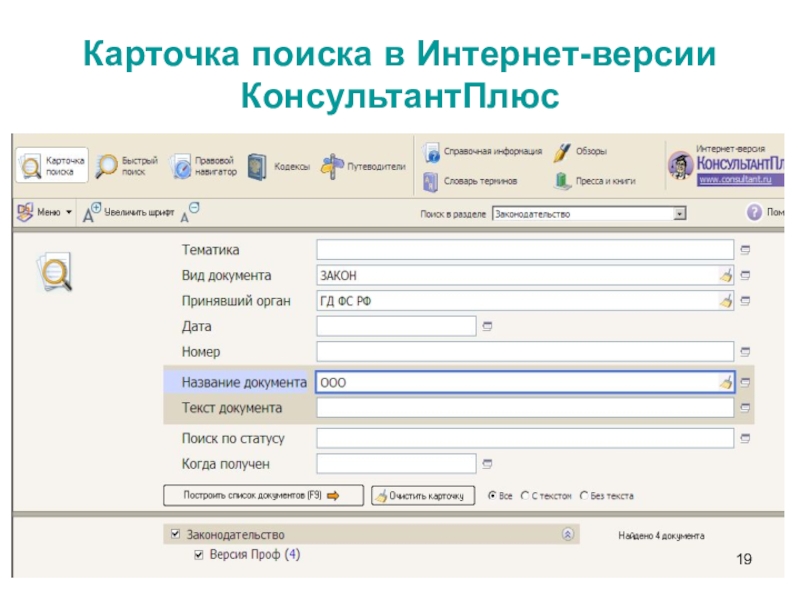Open Кодексы section
Screen dimensions: 800x600
click(x=279, y=166)
